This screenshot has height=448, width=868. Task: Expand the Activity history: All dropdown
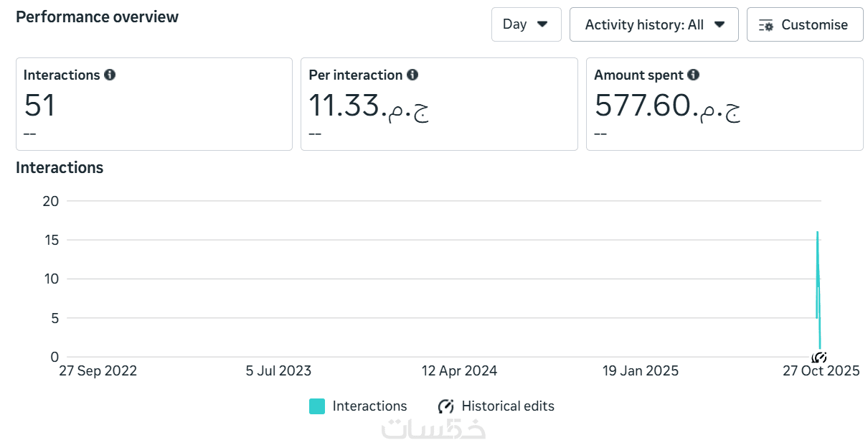point(654,24)
